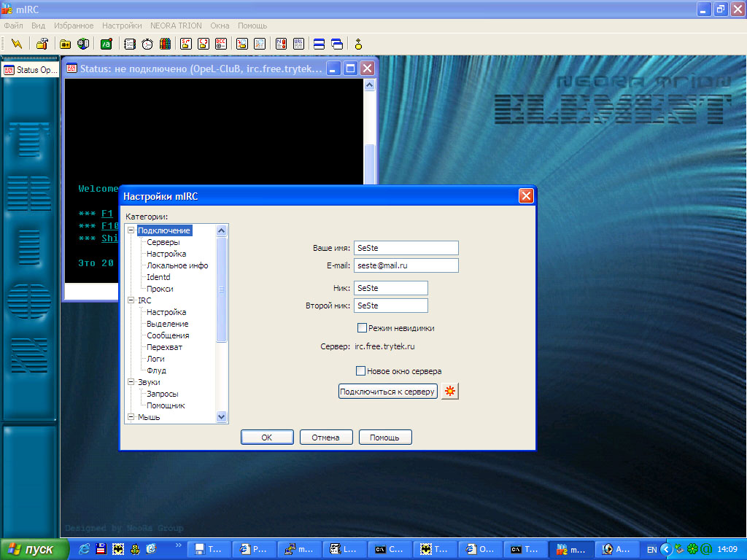Open the Окна menu
Image resolution: width=747 pixels, height=560 pixels.
pyautogui.click(x=220, y=26)
